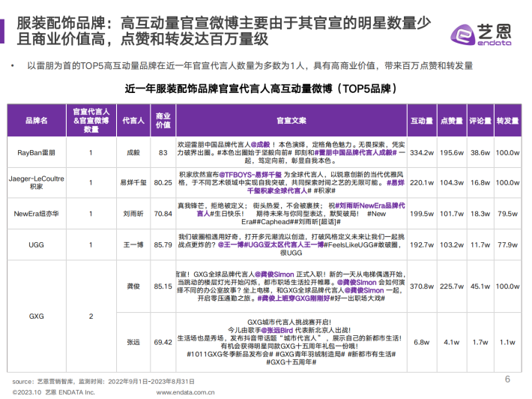Click the GXG count cell 2
532x399 pixels.
[91, 316]
